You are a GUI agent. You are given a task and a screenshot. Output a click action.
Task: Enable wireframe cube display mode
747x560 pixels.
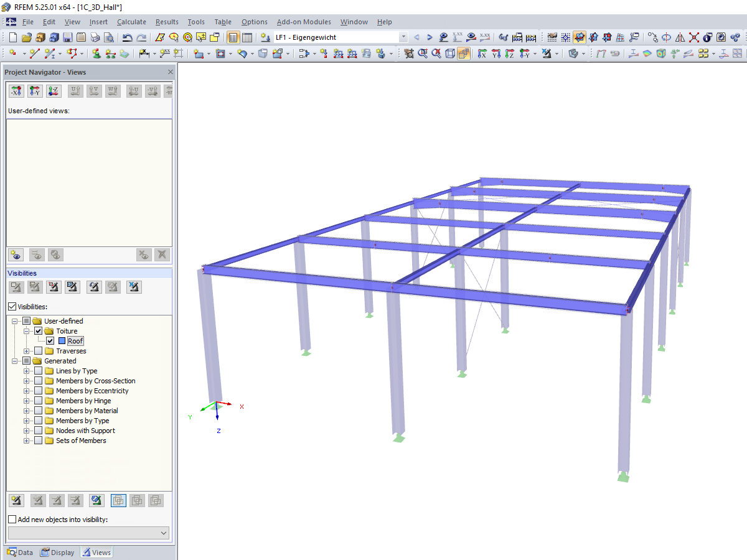point(450,54)
